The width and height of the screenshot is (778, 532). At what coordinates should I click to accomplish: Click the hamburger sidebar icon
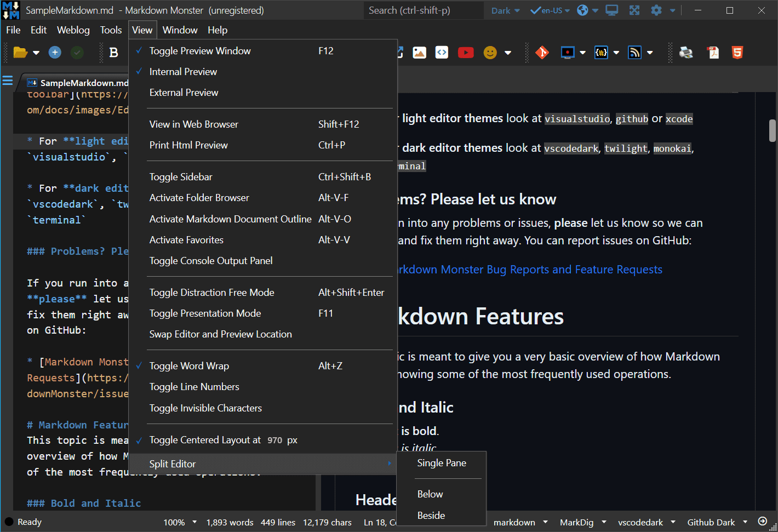(x=8, y=81)
